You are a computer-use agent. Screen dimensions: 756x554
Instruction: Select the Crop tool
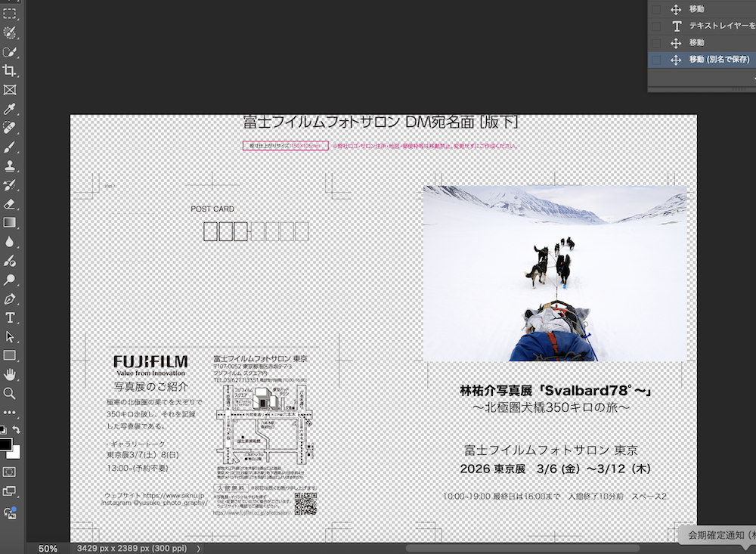pos(10,70)
